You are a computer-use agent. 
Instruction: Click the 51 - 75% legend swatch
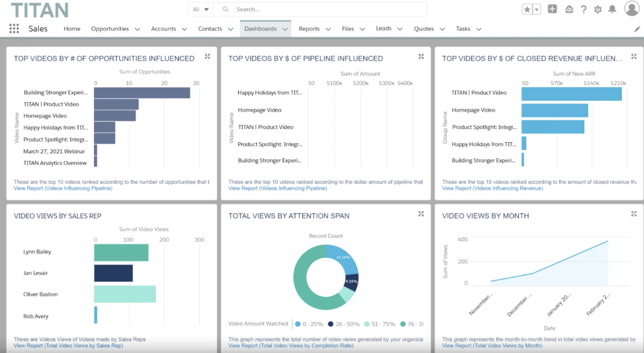(x=367, y=324)
